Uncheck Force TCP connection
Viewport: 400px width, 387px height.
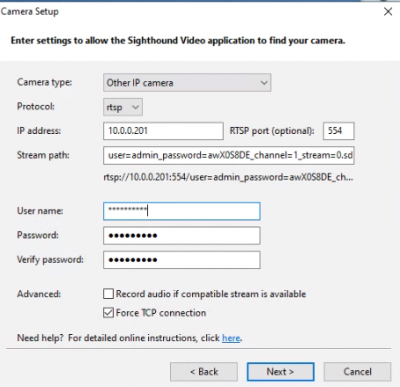click(x=108, y=313)
